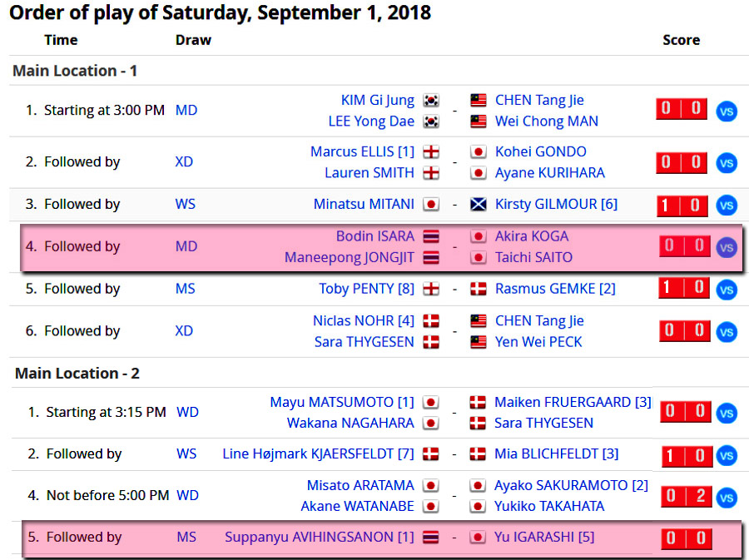
Task: Click score box for Ayako SAKURAMOTO match
Action: coord(685,497)
